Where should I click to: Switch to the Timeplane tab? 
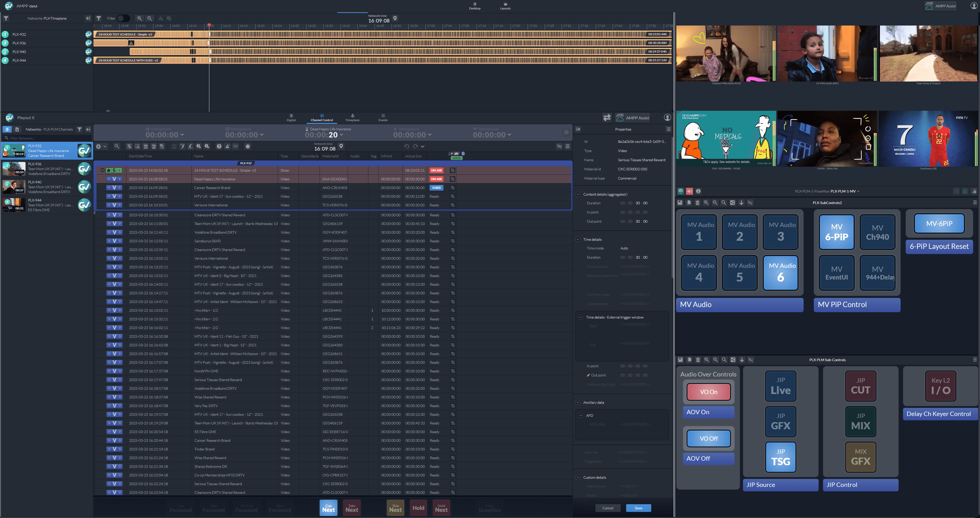352,118
